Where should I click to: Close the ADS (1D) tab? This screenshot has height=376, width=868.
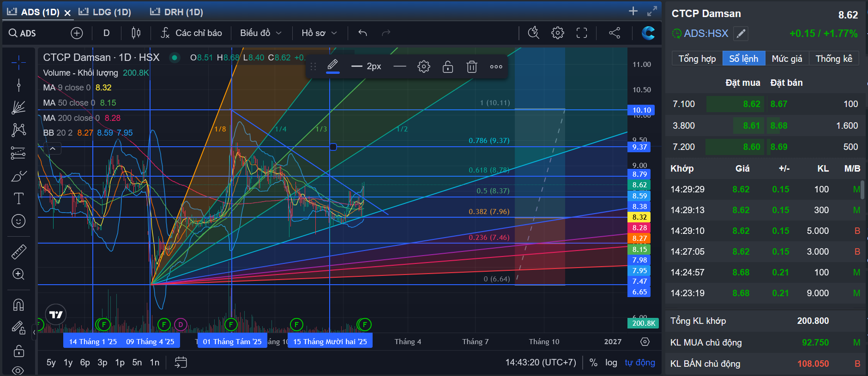pyautogui.click(x=67, y=13)
